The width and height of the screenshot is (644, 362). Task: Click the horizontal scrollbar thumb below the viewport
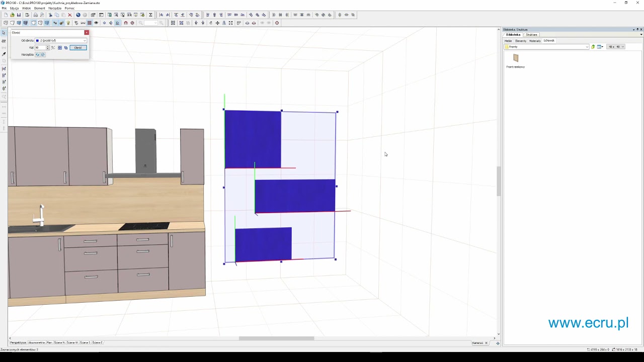coord(276,338)
